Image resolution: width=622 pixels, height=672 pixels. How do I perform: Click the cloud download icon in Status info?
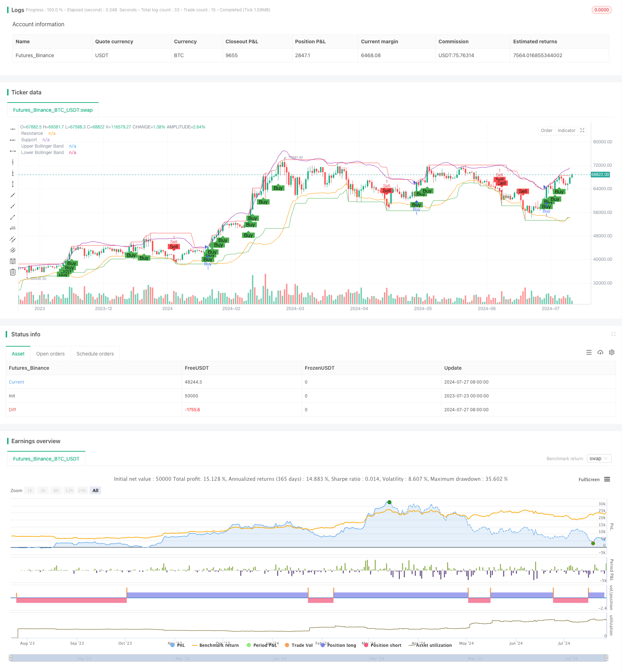click(x=600, y=352)
